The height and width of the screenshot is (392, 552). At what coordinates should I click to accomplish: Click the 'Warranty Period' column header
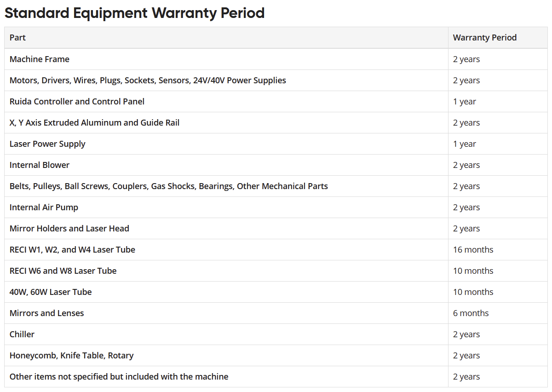(484, 38)
